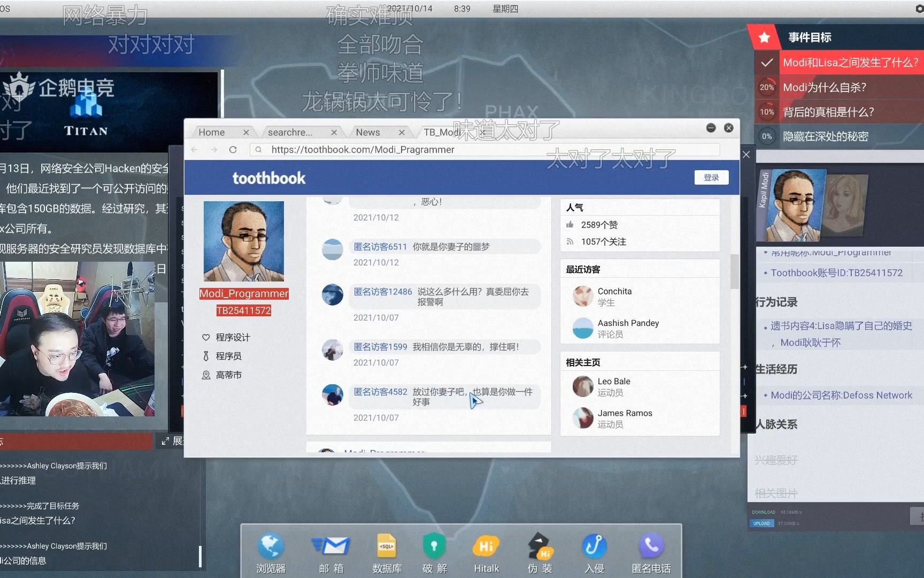924x578 pixels.
Task: Close the browser window
Action: click(729, 128)
